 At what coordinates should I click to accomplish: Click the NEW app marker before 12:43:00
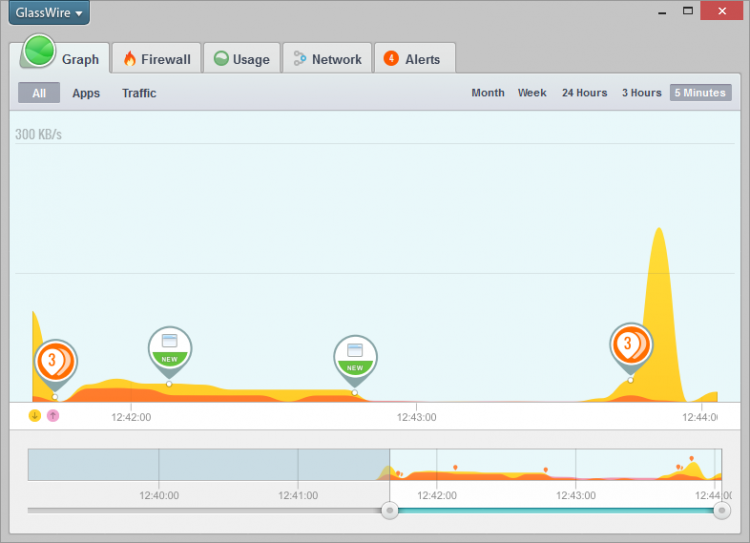(355, 359)
